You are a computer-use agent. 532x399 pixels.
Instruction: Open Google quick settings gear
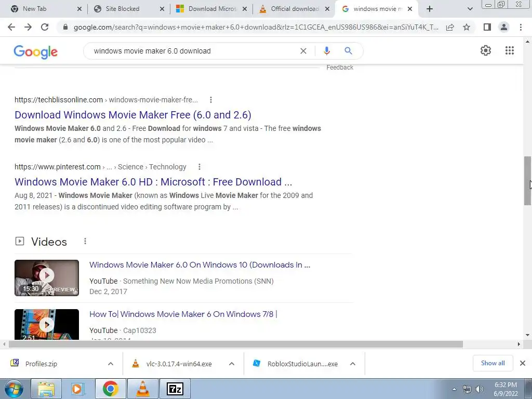pyautogui.click(x=486, y=50)
